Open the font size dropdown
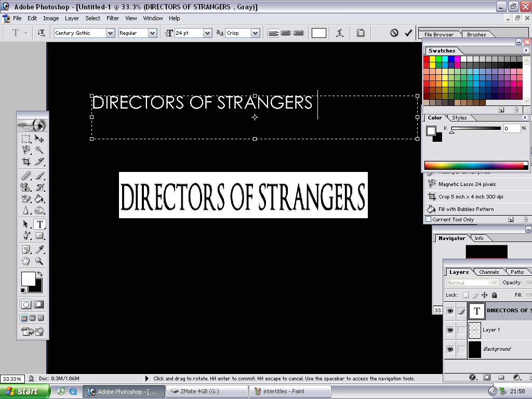The image size is (532, 399). point(207,33)
